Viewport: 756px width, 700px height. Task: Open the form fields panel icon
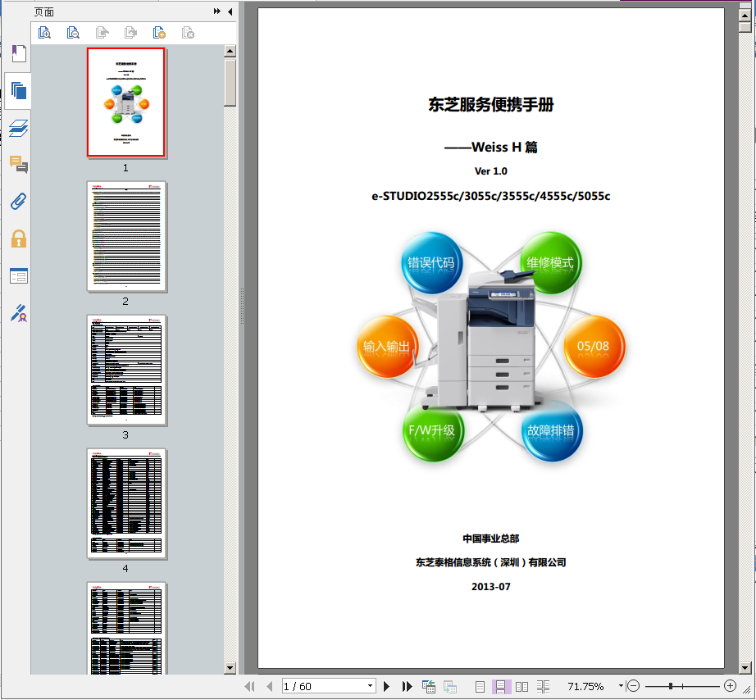tap(18, 275)
